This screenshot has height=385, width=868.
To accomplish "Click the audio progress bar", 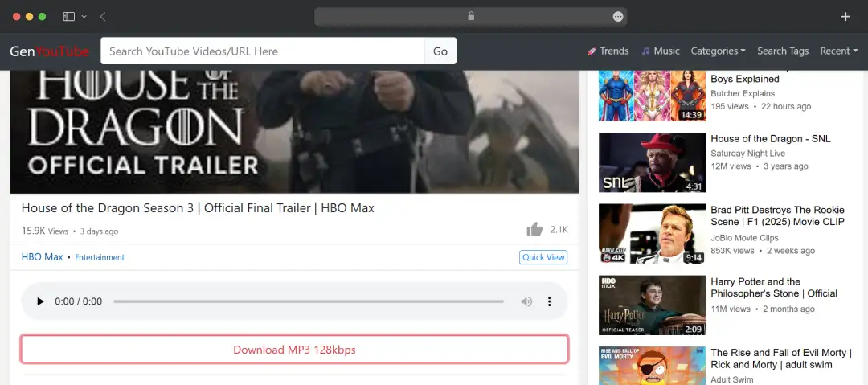I will coord(309,301).
